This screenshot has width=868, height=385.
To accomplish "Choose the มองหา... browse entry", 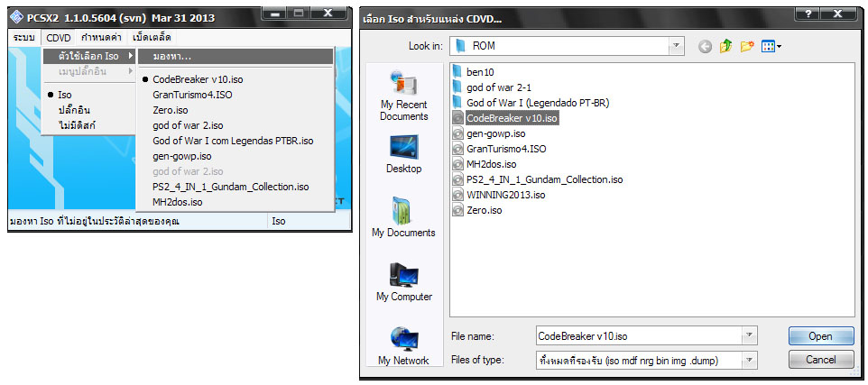I will pyautogui.click(x=235, y=57).
